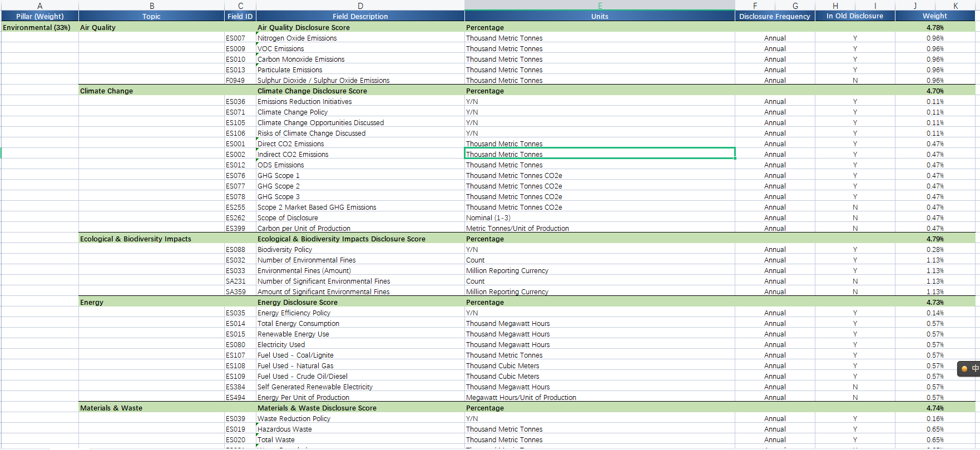The width and height of the screenshot is (980, 450).
Task: Select the 'Environmental (33%)' cell
Action: [x=40, y=27]
